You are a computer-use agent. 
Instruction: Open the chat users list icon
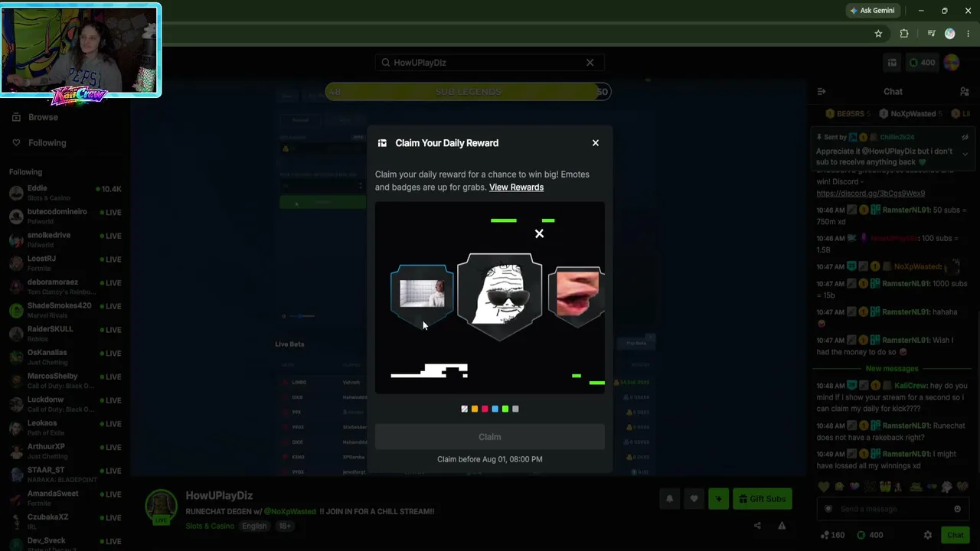point(965,92)
